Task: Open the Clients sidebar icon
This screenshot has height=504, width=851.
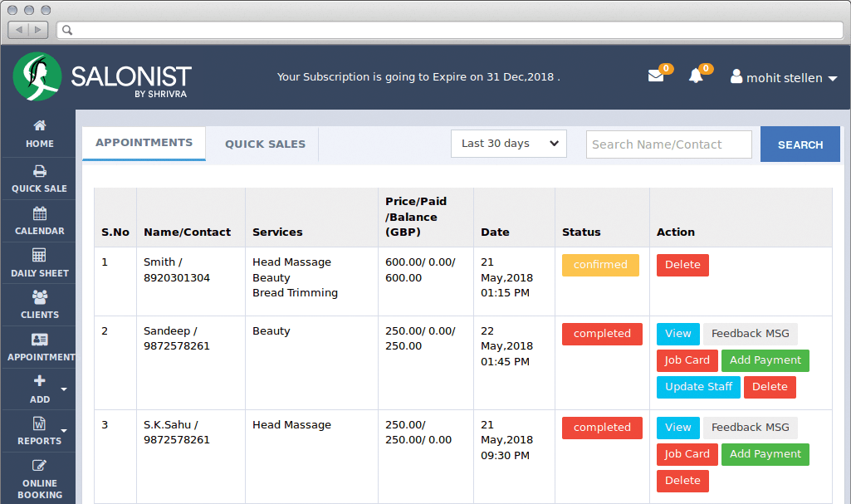Action: 40,296
